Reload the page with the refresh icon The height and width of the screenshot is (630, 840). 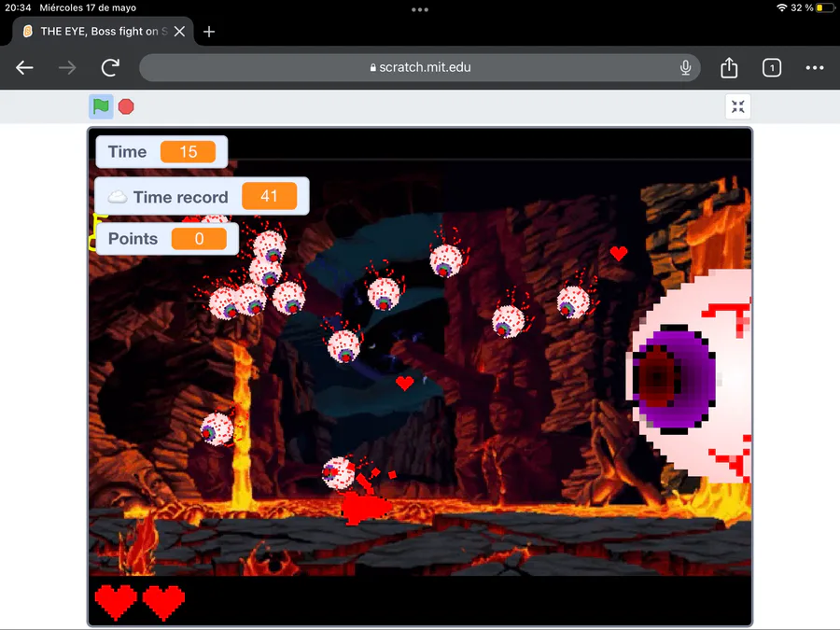110,67
